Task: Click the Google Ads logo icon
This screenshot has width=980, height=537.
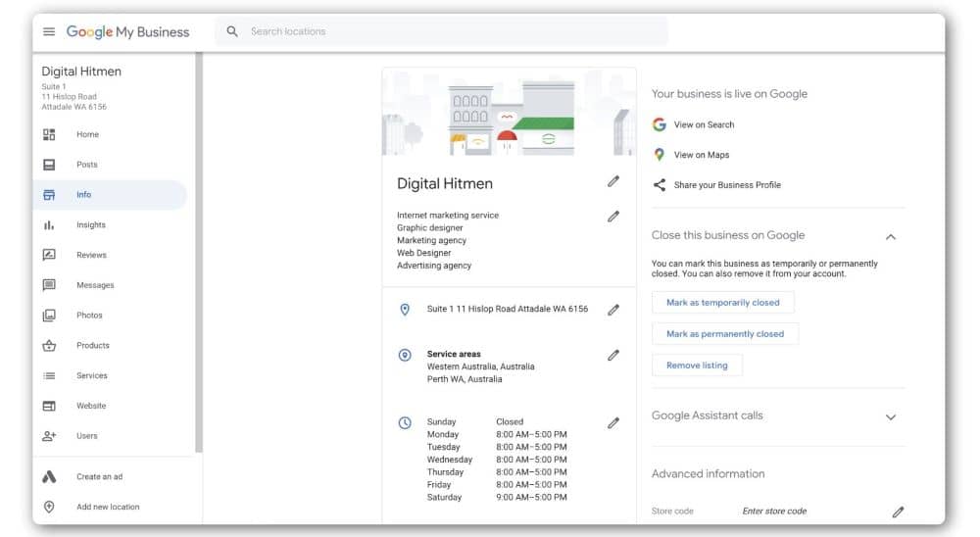Action: 49,476
